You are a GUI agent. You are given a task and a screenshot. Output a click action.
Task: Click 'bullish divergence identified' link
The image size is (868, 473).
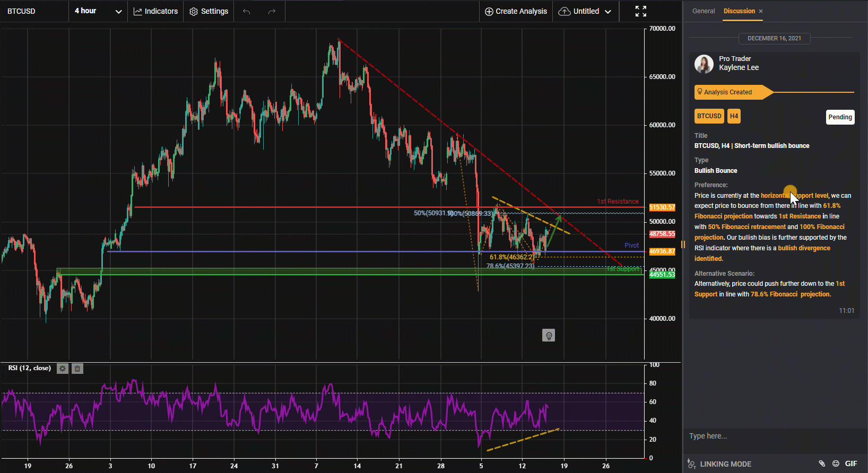(x=762, y=253)
